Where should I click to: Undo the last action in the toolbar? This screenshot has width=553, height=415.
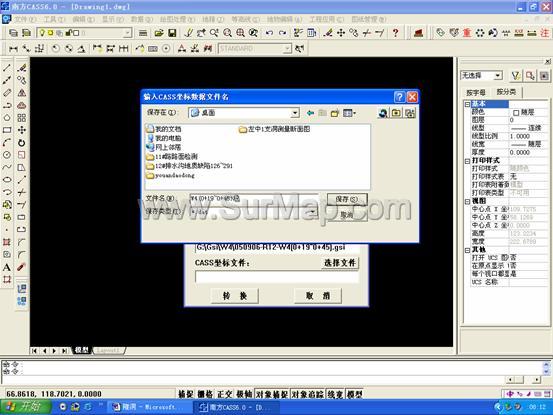coord(269,33)
